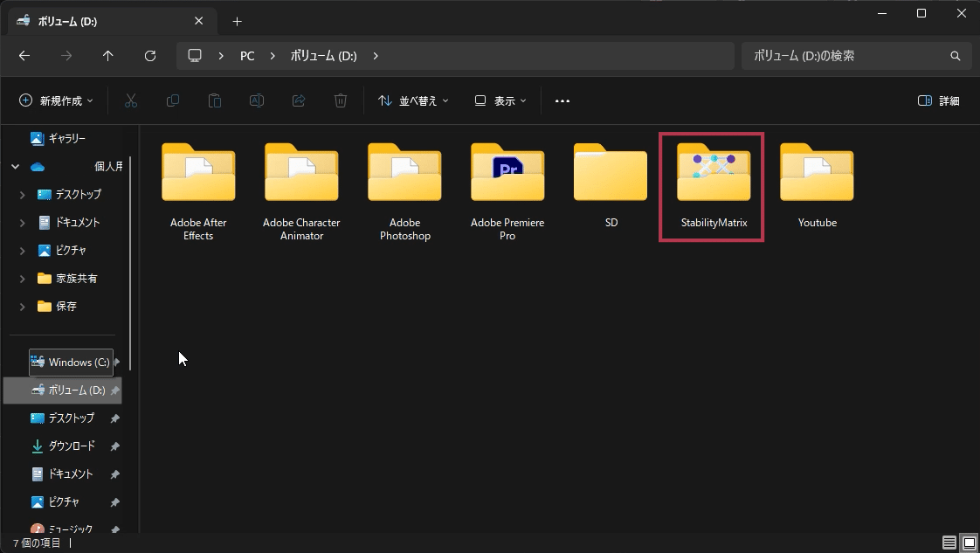Image resolution: width=980 pixels, height=553 pixels.
Task: Open ミュージック in quick access
Action: pyautogui.click(x=63, y=528)
